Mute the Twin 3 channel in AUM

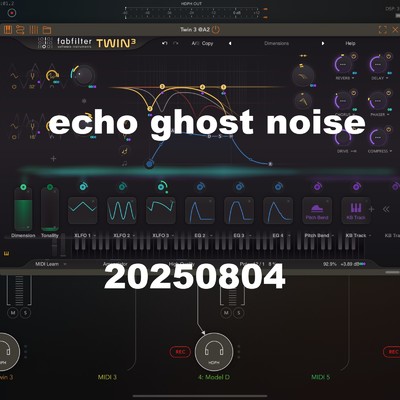pos(13,313)
